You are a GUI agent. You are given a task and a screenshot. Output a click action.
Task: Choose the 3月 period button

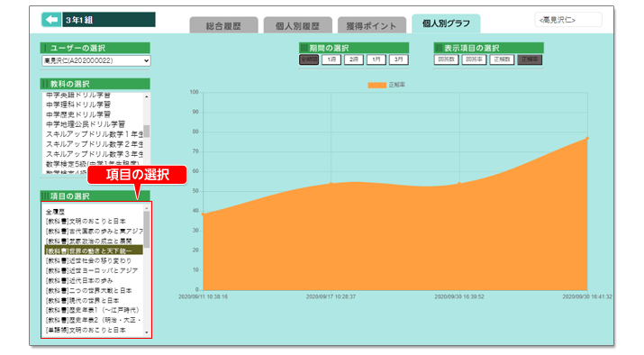pyautogui.click(x=398, y=59)
